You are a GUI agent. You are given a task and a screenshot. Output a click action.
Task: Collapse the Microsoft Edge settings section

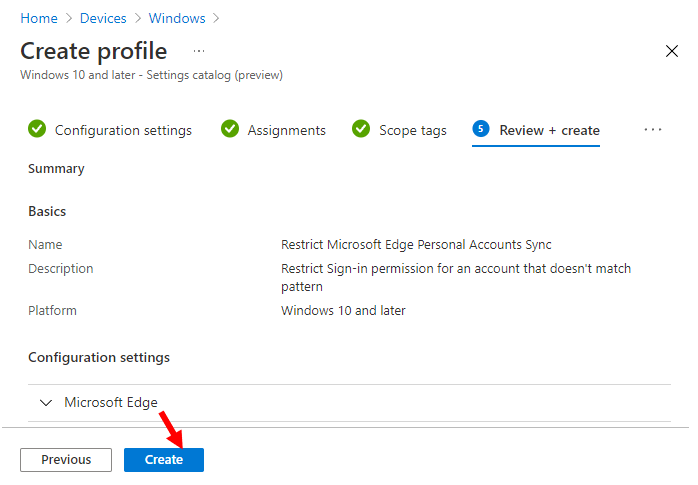[46, 403]
